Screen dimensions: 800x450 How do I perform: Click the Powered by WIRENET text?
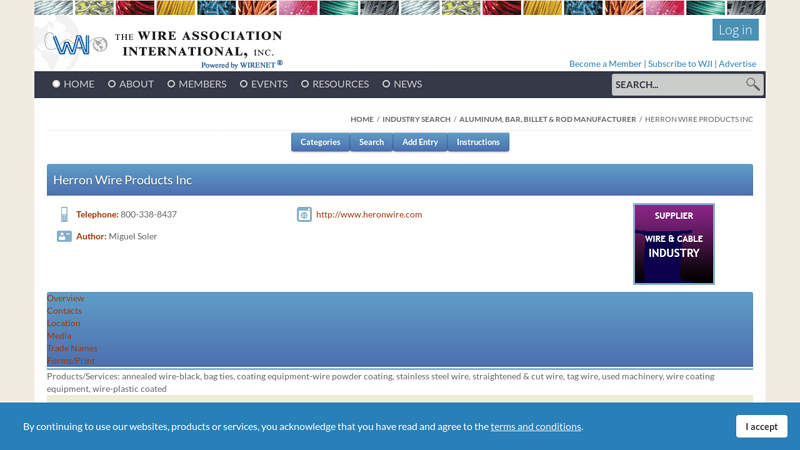click(241, 65)
